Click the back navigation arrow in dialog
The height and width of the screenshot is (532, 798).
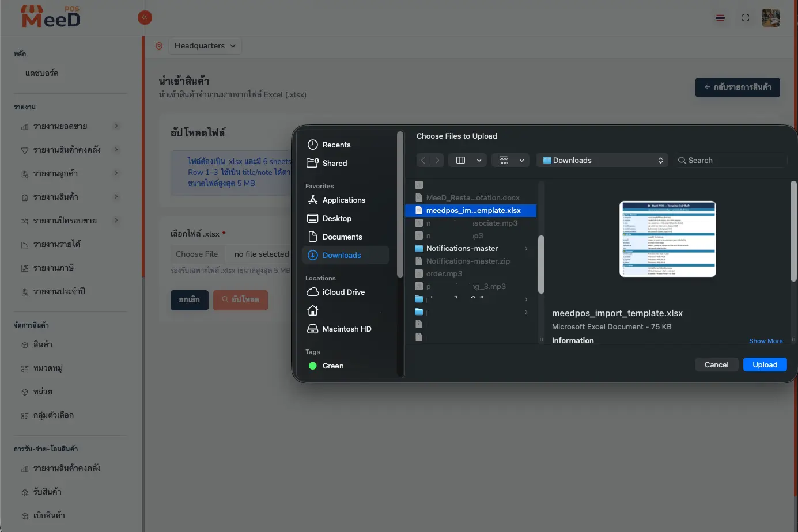[x=423, y=161]
